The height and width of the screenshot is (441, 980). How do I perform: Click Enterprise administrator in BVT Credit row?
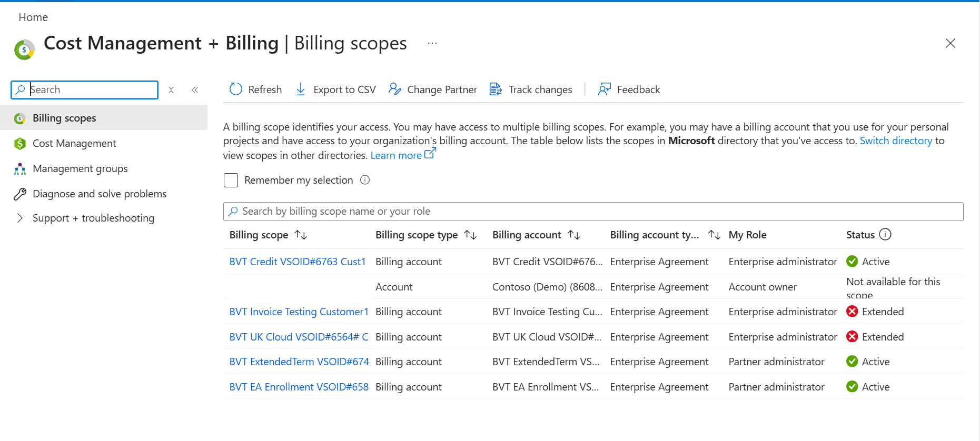pos(783,262)
